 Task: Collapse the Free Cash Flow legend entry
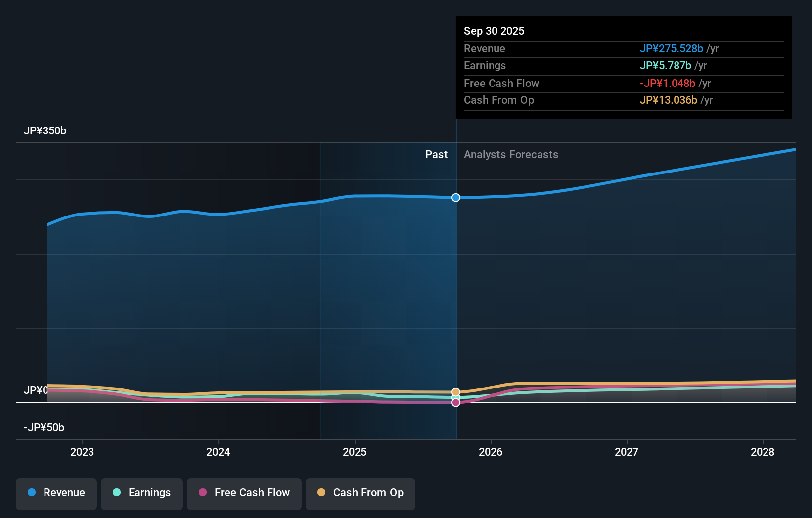[244, 494]
